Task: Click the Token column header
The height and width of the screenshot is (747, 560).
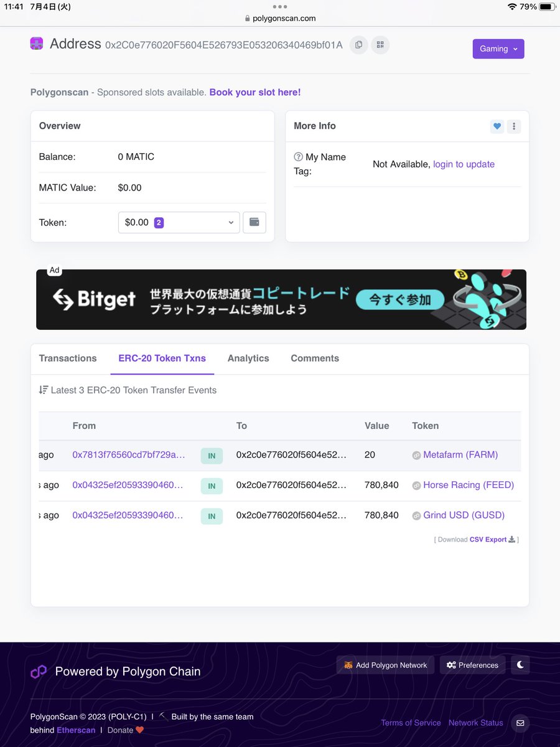Action: 426,426
